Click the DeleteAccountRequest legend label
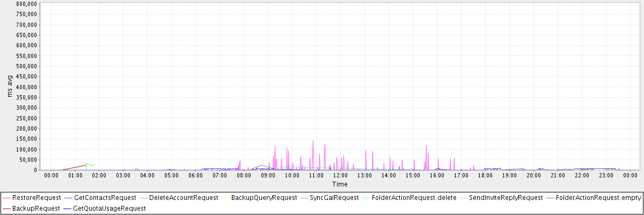The height and width of the screenshot is (215, 644). click(182, 198)
